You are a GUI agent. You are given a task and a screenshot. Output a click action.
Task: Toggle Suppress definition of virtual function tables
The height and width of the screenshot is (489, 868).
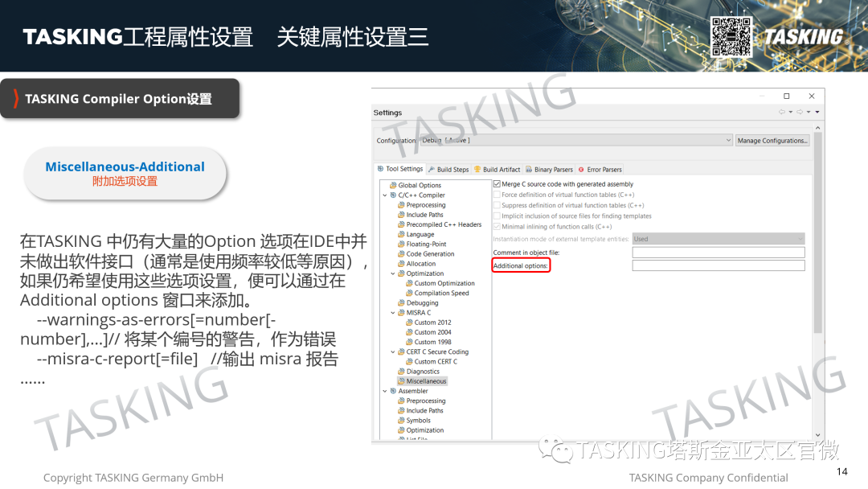coord(497,205)
